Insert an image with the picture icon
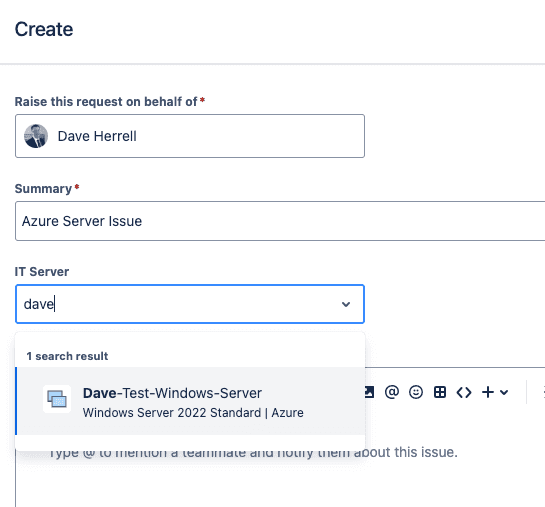 pyautogui.click(x=369, y=392)
